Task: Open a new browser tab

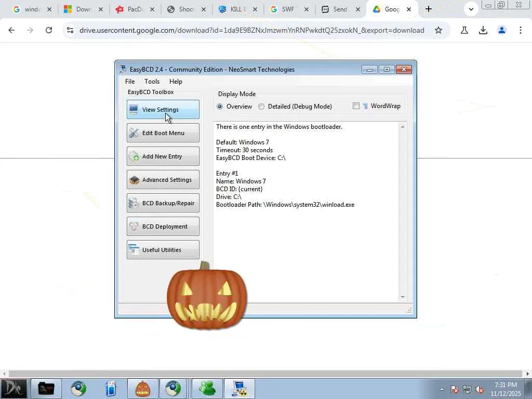Action: pos(429,9)
